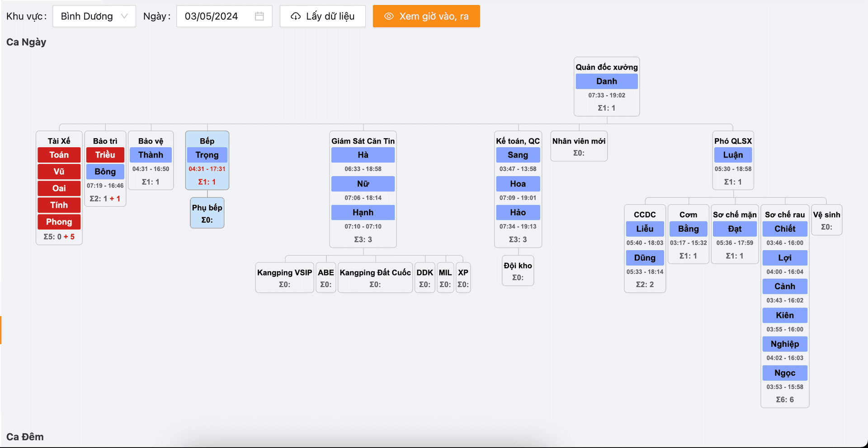
Task: Select Nghiệp in Sơ chế rau
Action: tap(785, 344)
